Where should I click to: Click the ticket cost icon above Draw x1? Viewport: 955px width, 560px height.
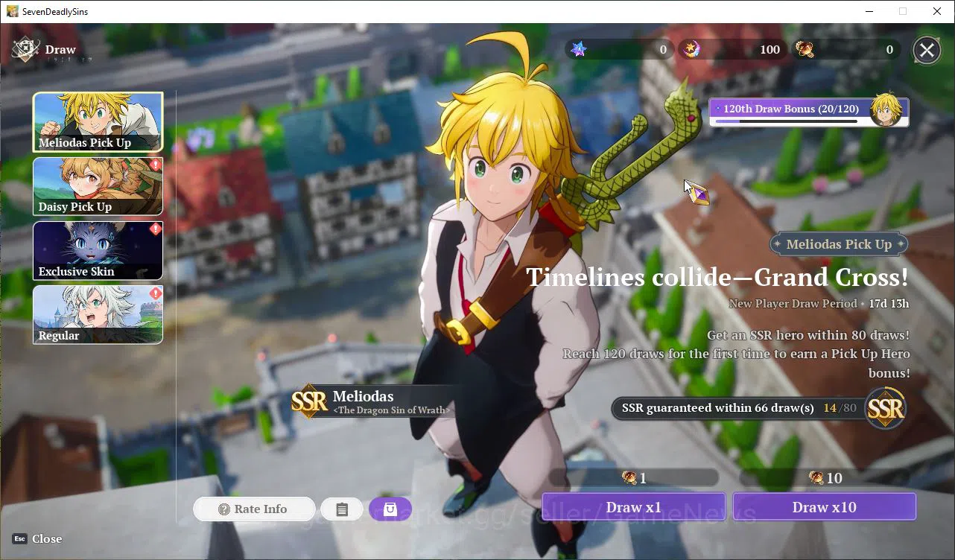point(629,478)
